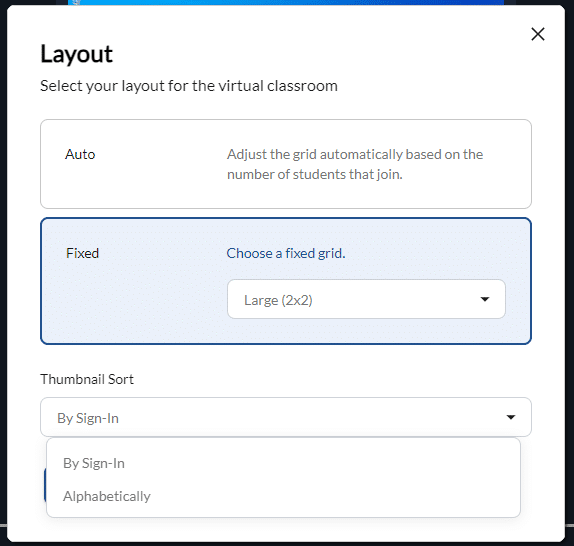Collapse the Thumbnail Sort dropdown
Image resolution: width=574 pixels, height=546 pixels.
pyautogui.click(x=286, y=417)
